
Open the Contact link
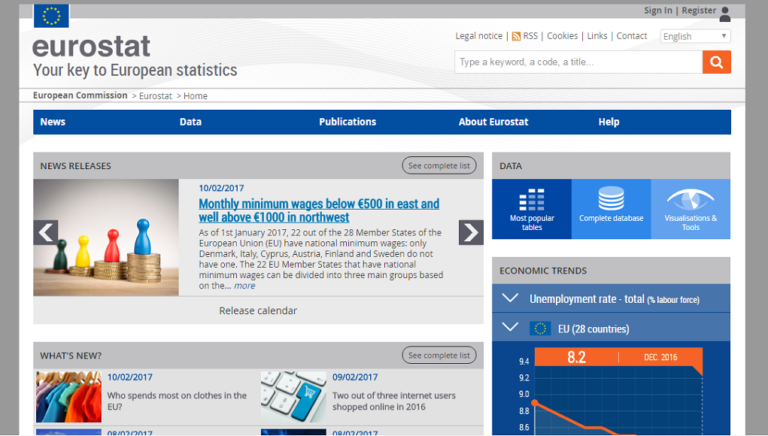pyautogui.click(x=631, y=36)
